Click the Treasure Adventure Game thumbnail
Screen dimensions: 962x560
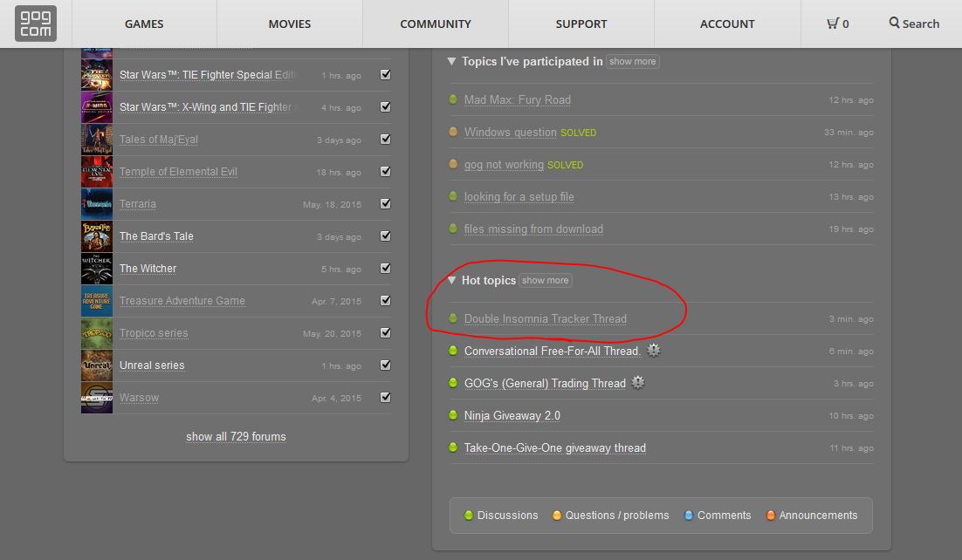[x=97, y=301]
